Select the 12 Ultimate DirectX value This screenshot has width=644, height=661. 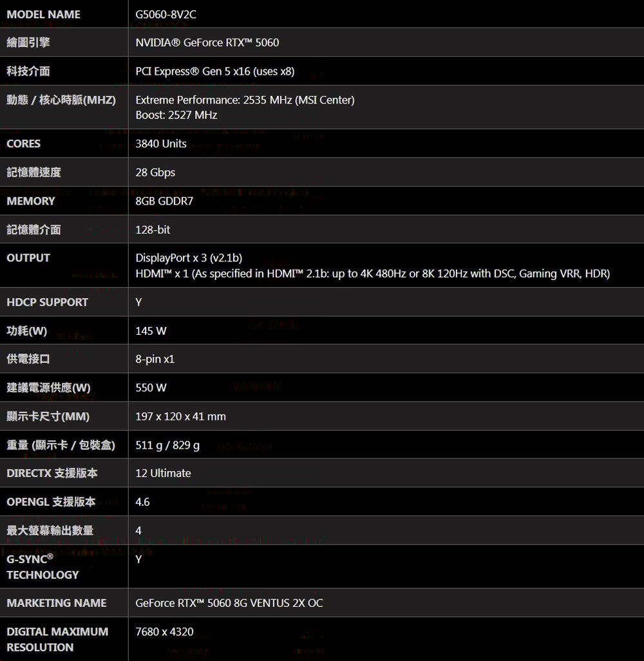click(163, 474)
